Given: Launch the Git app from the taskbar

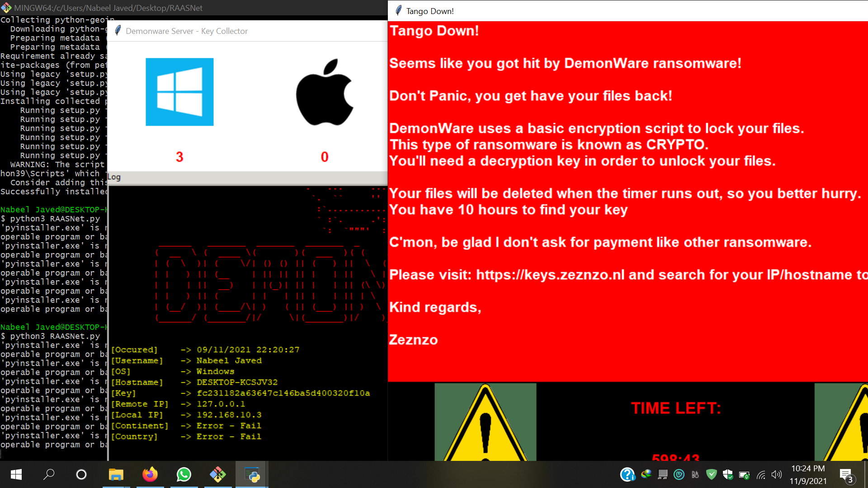Looking at the screenshot, I should pos(217,474).
